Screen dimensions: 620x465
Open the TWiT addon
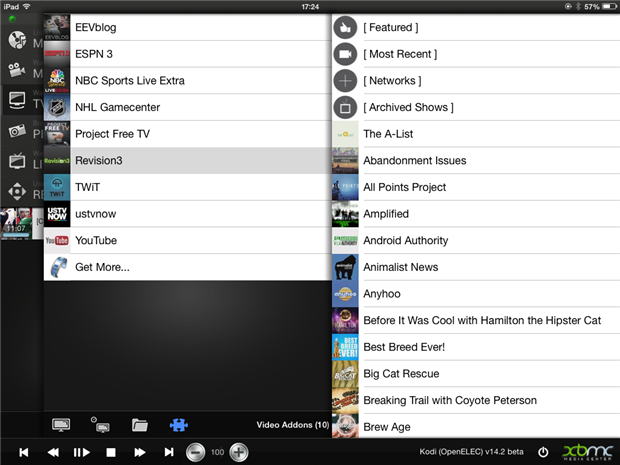tap(187, 187)
